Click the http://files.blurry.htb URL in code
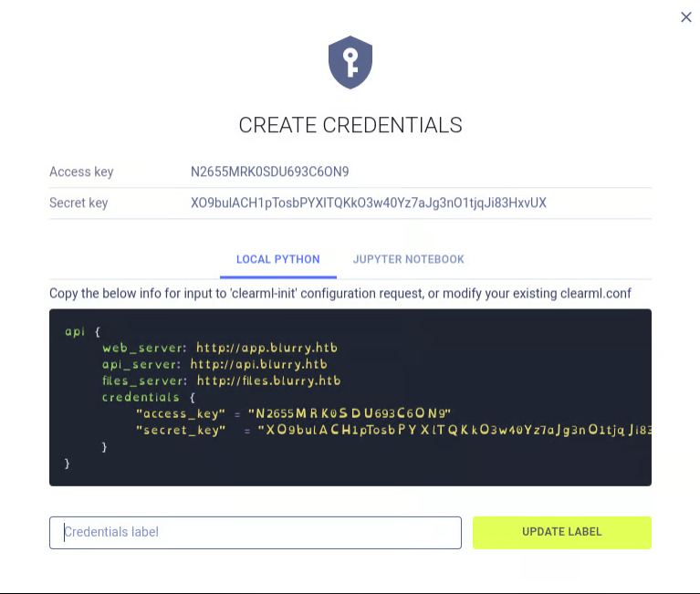This screenshot has width=700, height=594. pos(268,380)
